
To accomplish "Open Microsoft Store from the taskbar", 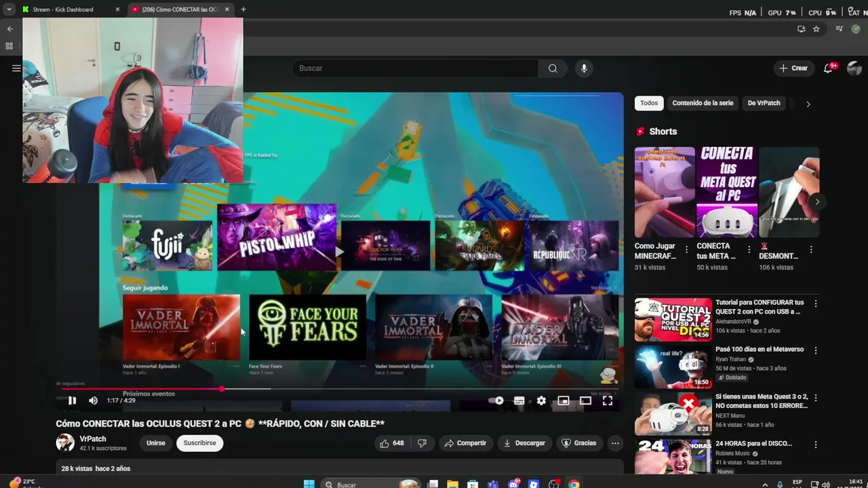I will click(x=473, y=484).
